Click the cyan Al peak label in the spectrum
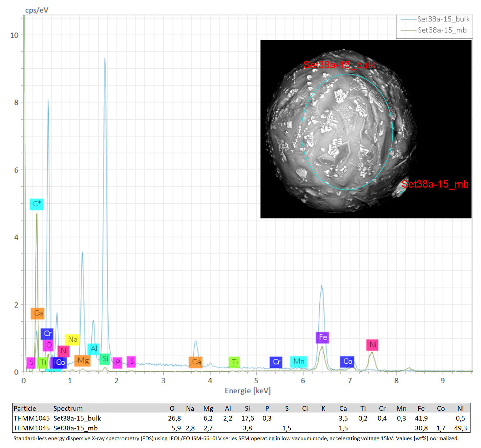This screenshot has height=448, width=481. tap(93, 349)
